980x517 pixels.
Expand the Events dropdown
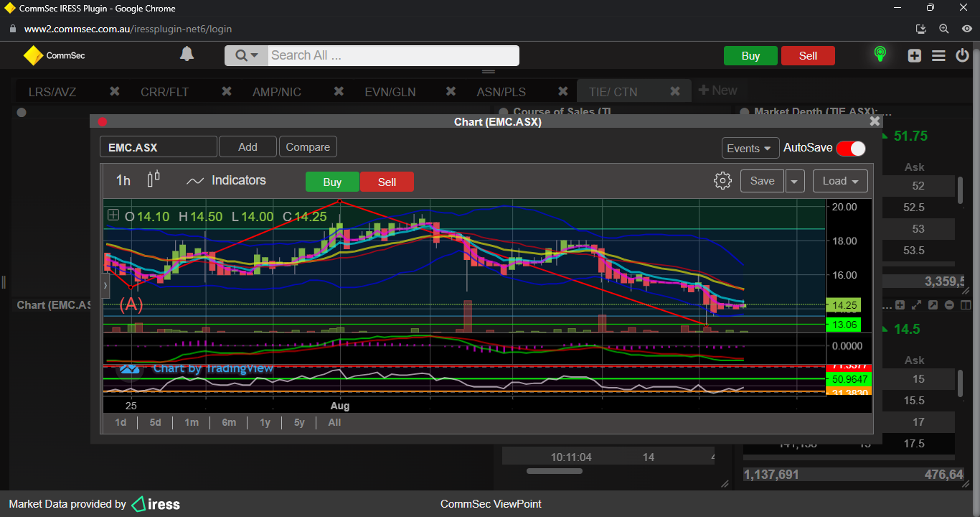coord(750,148)
